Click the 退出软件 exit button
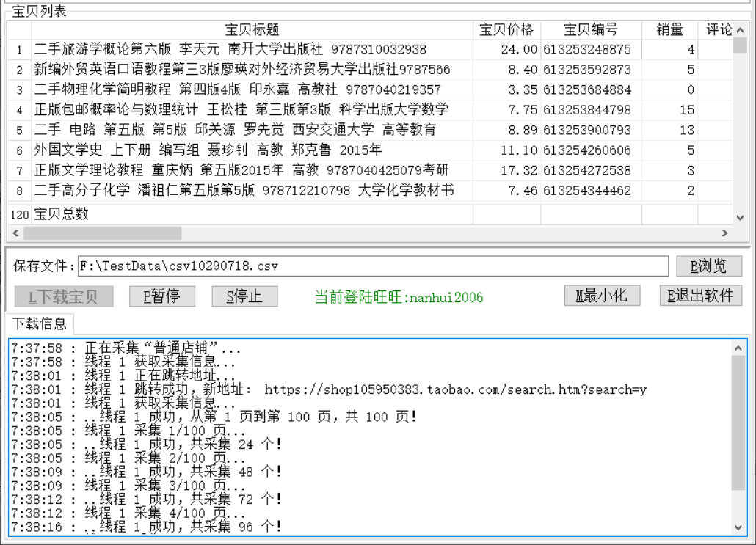The image size is (756, 545). [700, 296]
